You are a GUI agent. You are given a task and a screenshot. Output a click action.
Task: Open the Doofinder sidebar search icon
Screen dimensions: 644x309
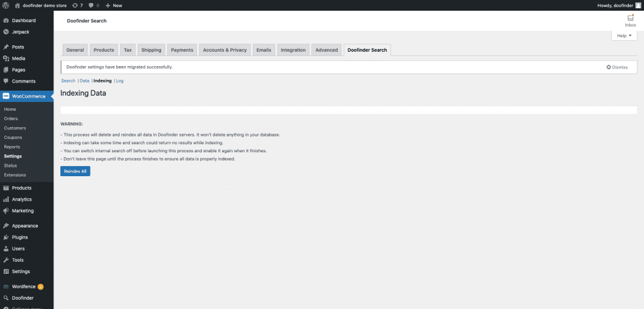pyautogui.click(x=6, y=298)
